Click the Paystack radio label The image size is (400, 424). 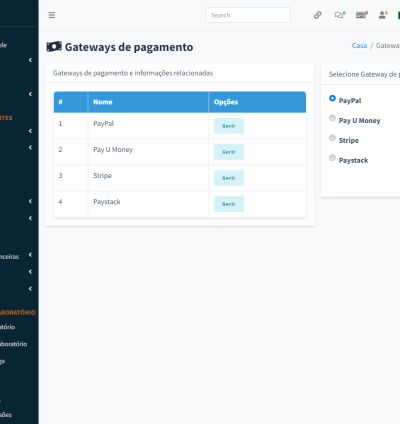354,160
